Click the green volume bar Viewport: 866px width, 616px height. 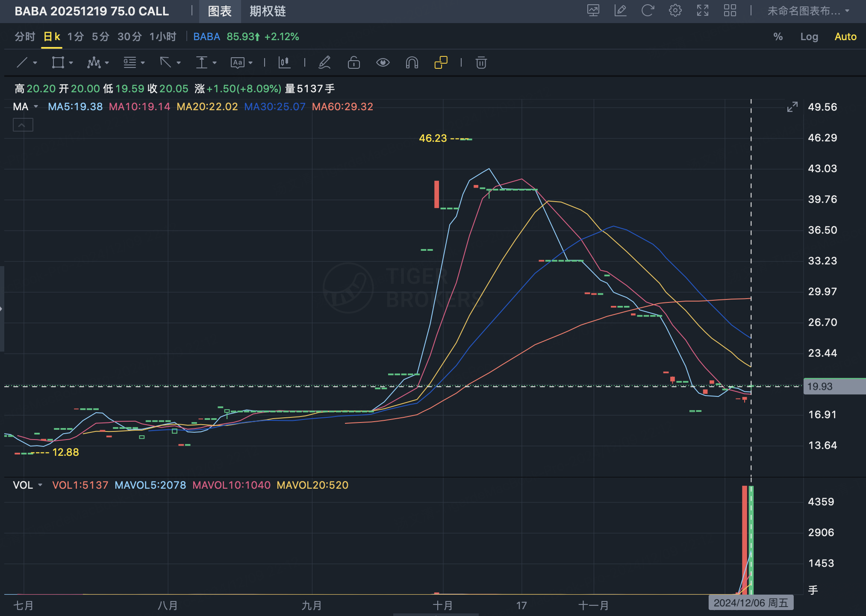point(751,540)
